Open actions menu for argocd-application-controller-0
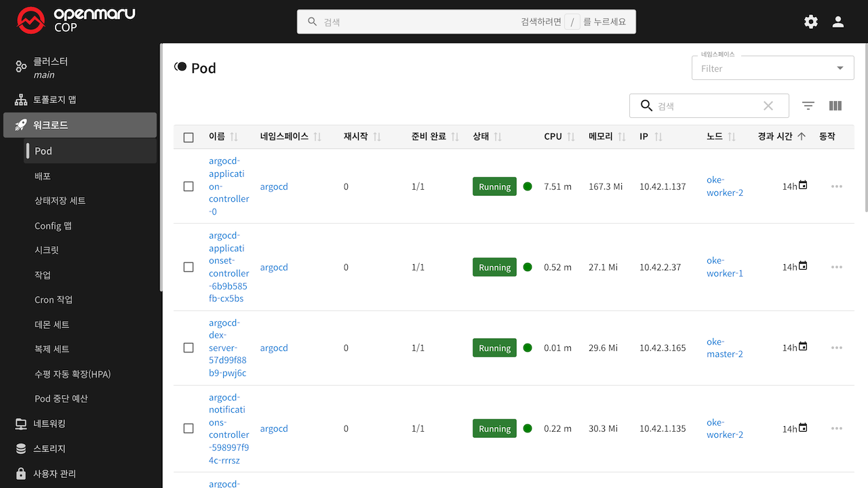Image resolution: width=868 pixels, height=488 pixels. click(837, 186)
